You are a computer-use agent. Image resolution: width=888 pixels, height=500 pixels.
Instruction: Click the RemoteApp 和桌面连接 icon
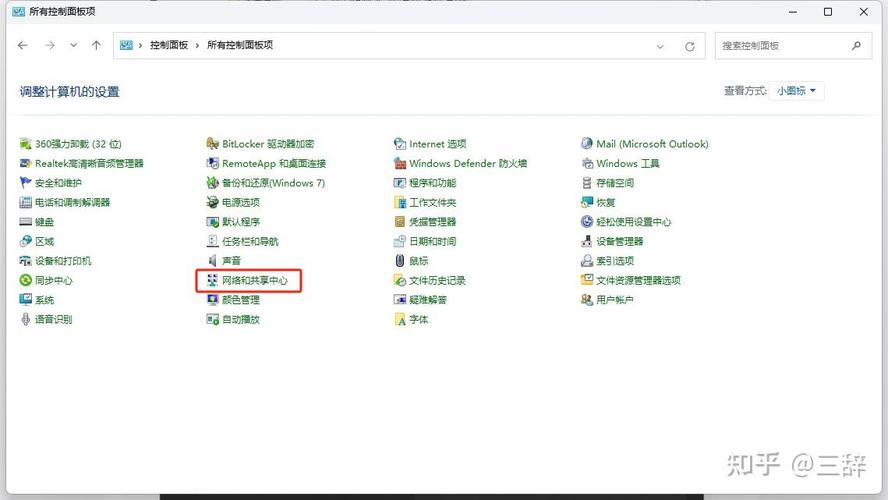coord(212,164)
